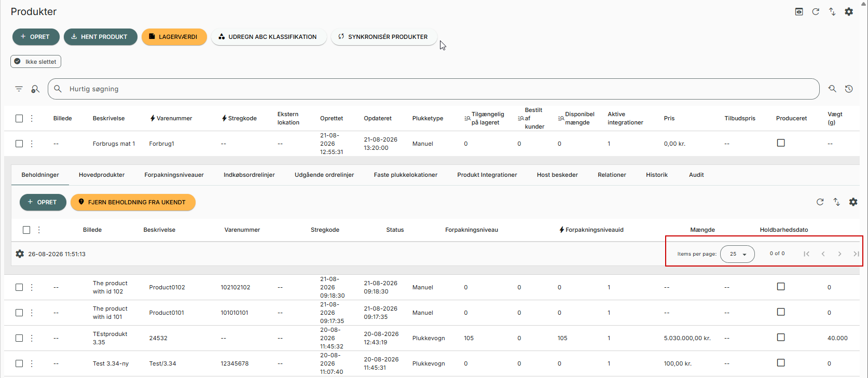Open the Indkøbsordrelinjer tab
Image resolution: width=868 pixels, height=378 pixels.
(x=250, y=175)
